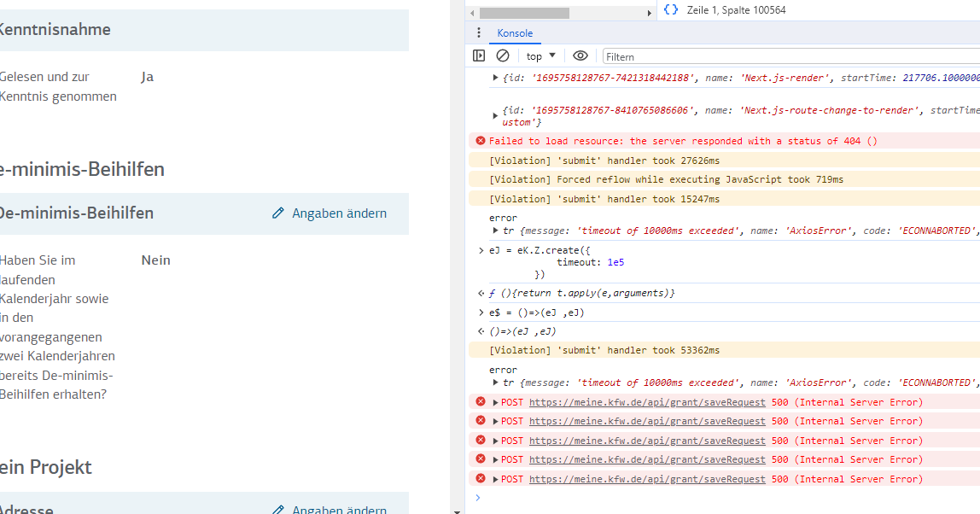Expand the second AxiosError timeout object
980x514 pixels.
click(495, 383)
